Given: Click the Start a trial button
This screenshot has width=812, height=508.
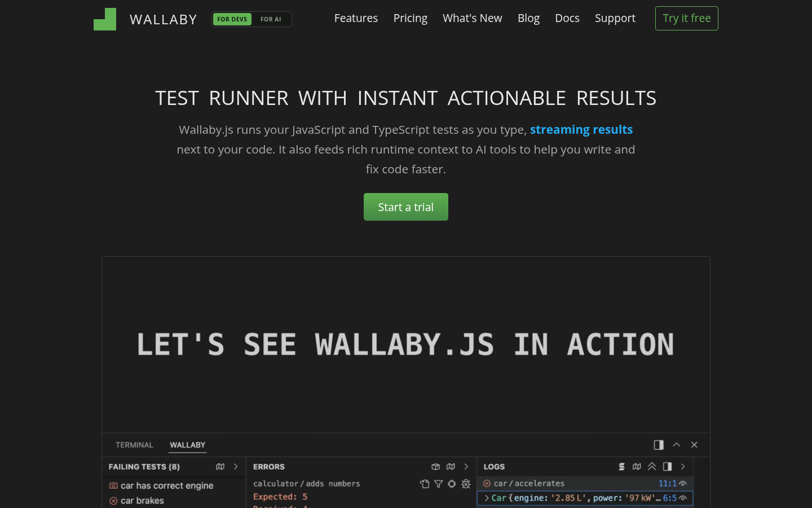Looking at the screenshot, I should click(x=406, y=207).
